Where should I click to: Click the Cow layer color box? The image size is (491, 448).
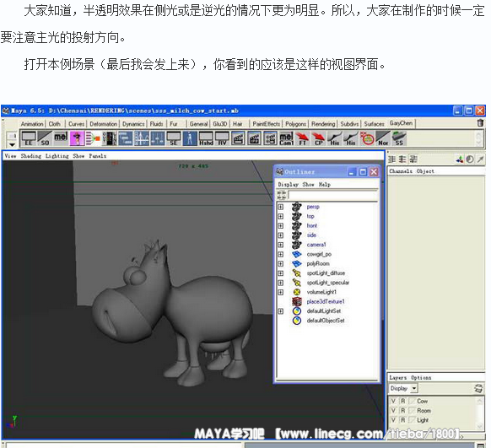click(412, 401)
